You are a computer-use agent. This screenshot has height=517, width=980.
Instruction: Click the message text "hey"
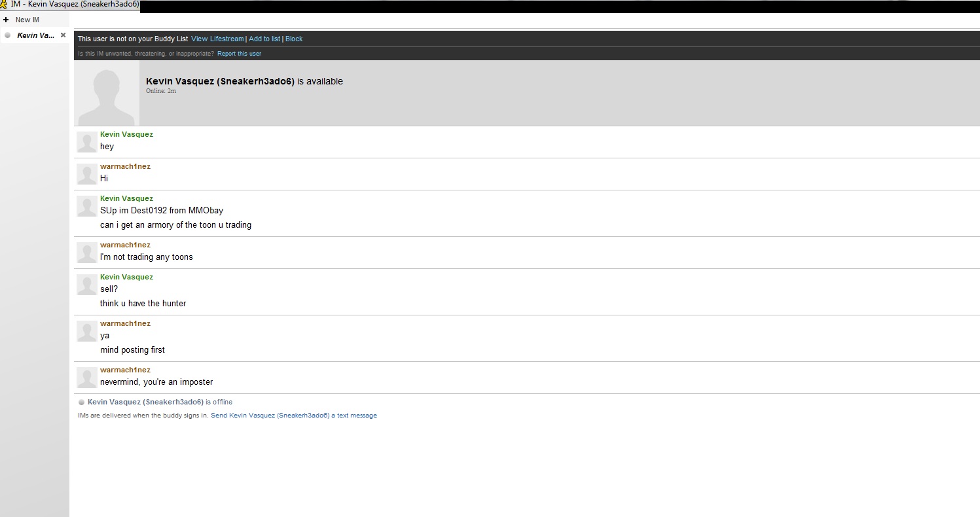(107, 147)
